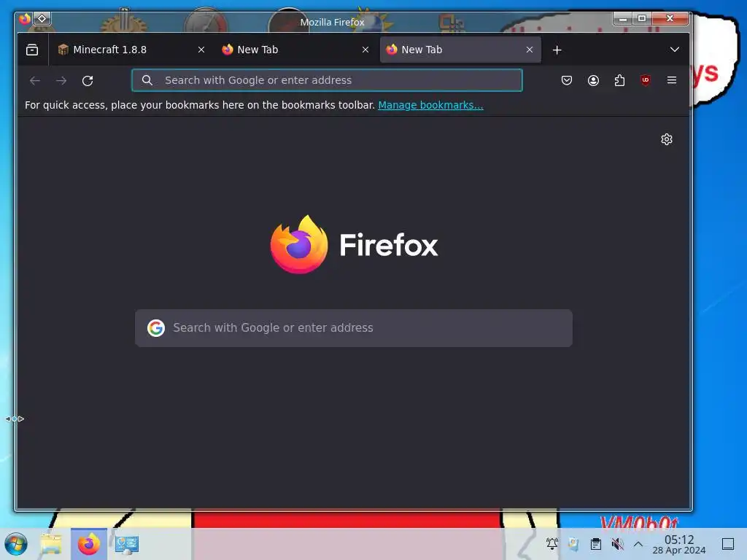Open the Firefox View tab list icon
Viewport: 747px width, 560px height.
[x=32, y=50]
